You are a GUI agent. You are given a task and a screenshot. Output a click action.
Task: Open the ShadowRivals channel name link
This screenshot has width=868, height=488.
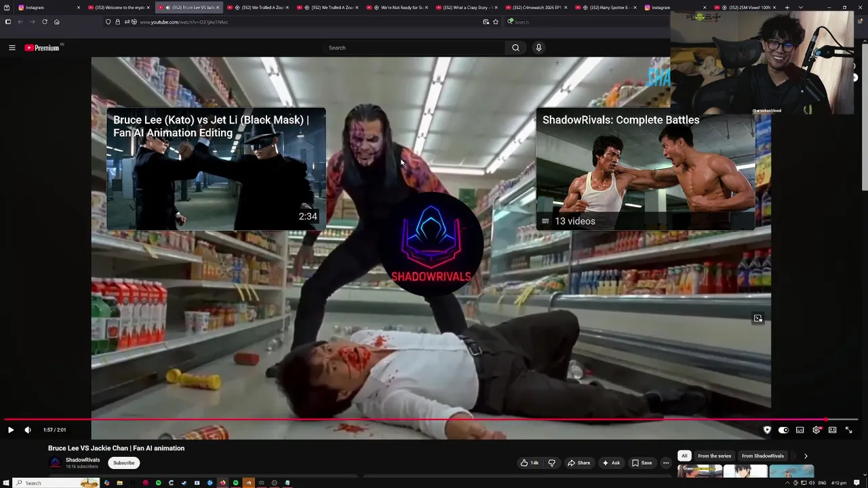[x=83, y=460]
